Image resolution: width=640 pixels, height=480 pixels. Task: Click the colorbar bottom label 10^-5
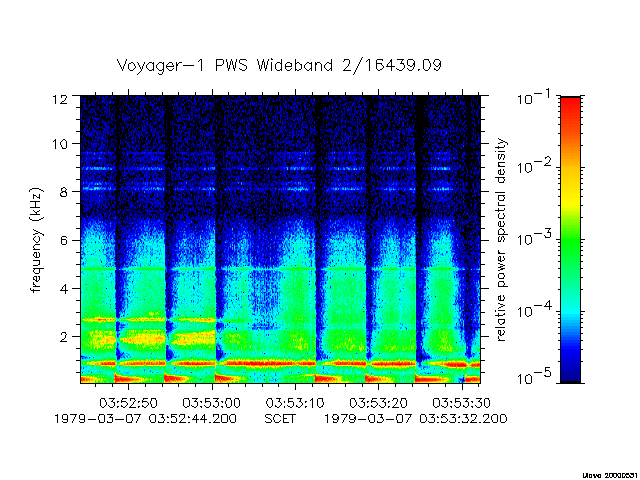535,376
